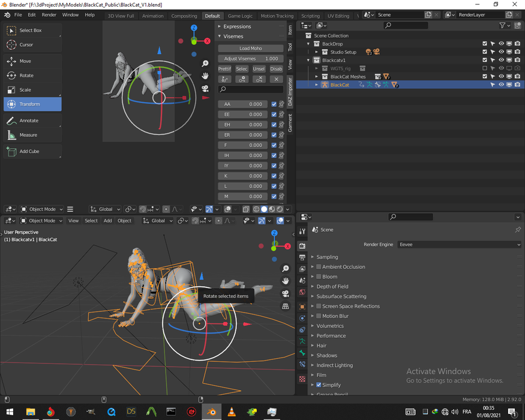Image resolution: width=525 pixels, height=420 pixels.
Task: Select the Select Box tool
Action: tap(32, 31)
